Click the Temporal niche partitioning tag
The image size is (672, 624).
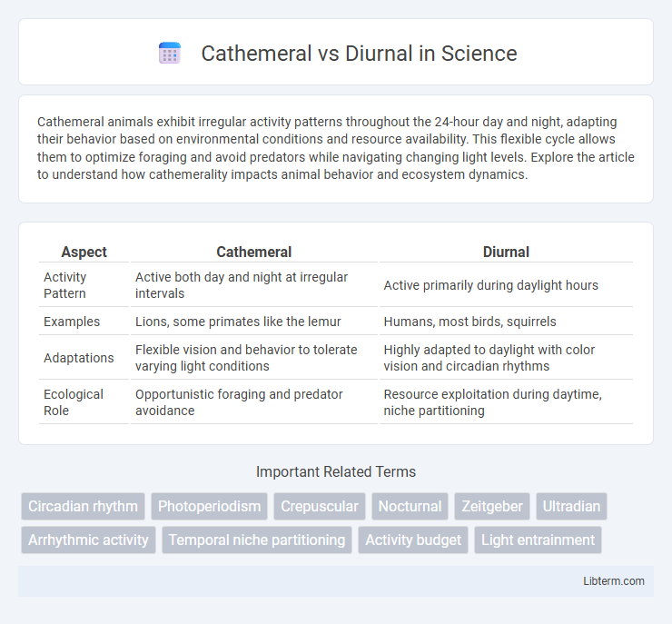point(257,540)
